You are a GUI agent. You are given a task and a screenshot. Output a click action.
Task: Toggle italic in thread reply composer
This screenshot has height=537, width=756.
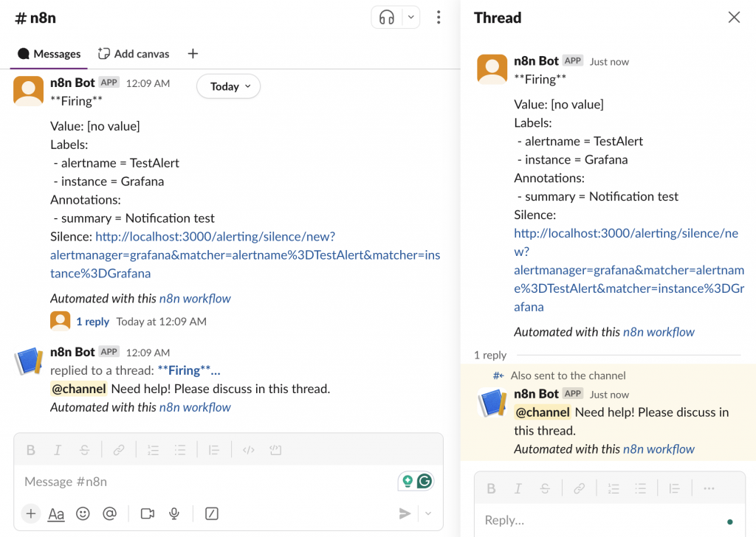[x=518, y=489]
